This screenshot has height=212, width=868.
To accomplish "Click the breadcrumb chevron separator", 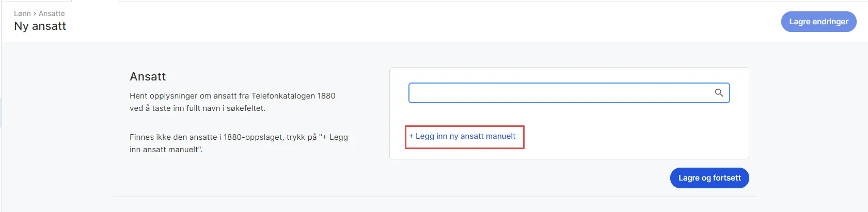I will 35,13.
